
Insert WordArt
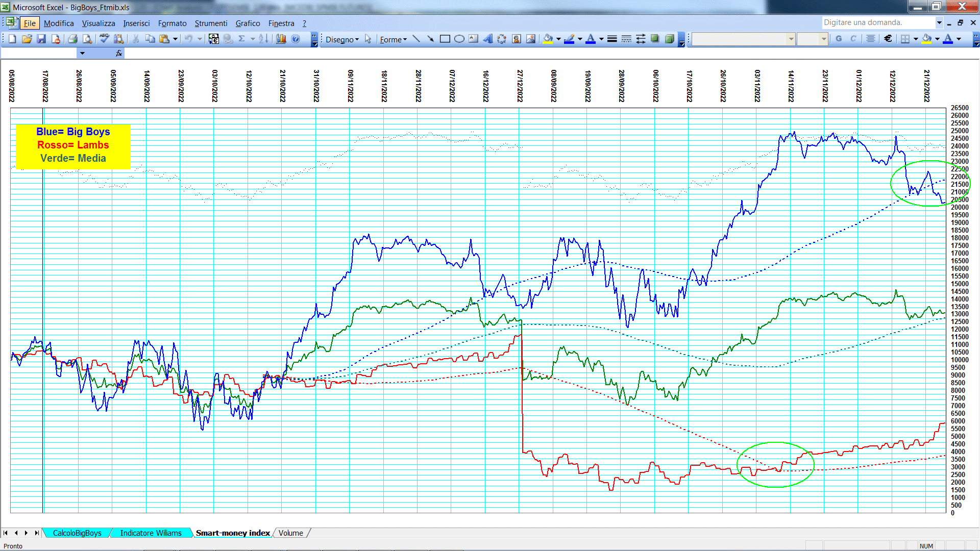click(x=487, y=39)
